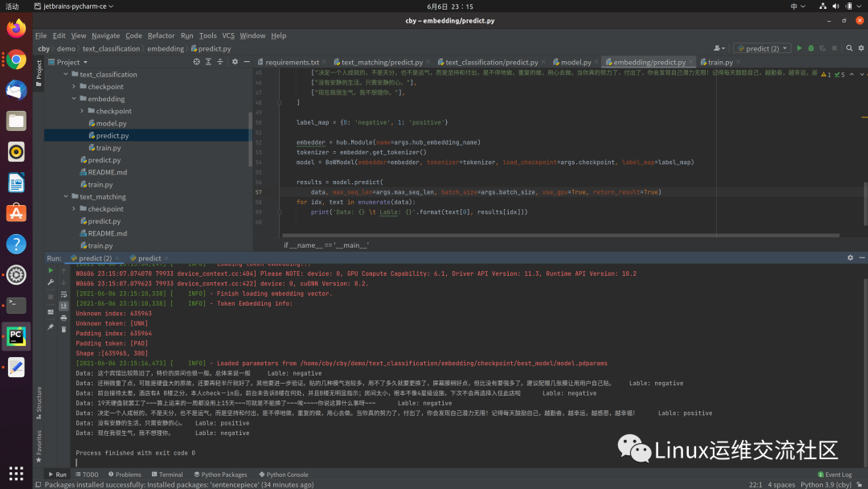Open Project view selector dropdown
The image size is (868, 489).
tap(68, 62)
